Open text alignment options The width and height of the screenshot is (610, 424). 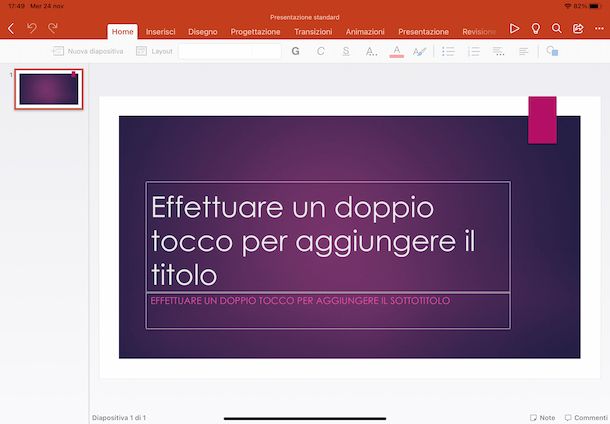524,51
